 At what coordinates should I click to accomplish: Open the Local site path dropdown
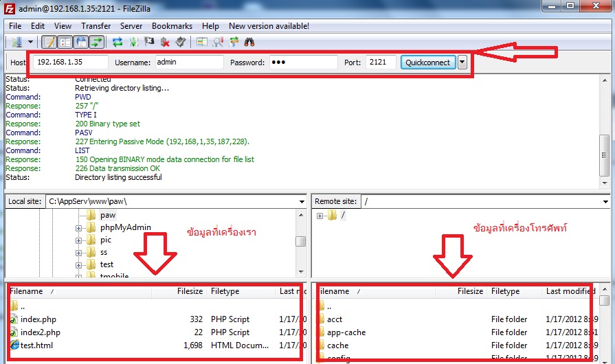[302, 202]
